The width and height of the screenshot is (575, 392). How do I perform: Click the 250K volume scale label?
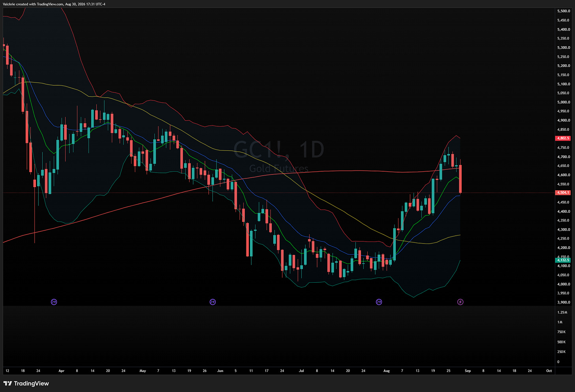(x=561, y=352)
